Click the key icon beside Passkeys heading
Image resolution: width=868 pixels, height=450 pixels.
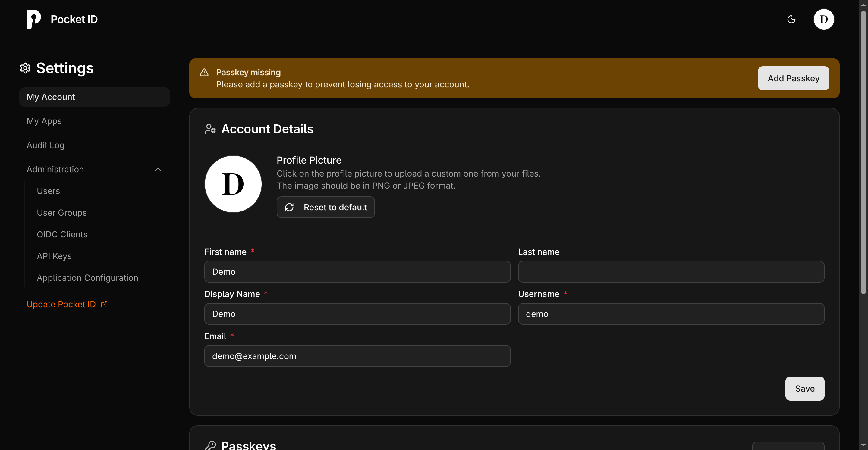click(x=211, y=445)
